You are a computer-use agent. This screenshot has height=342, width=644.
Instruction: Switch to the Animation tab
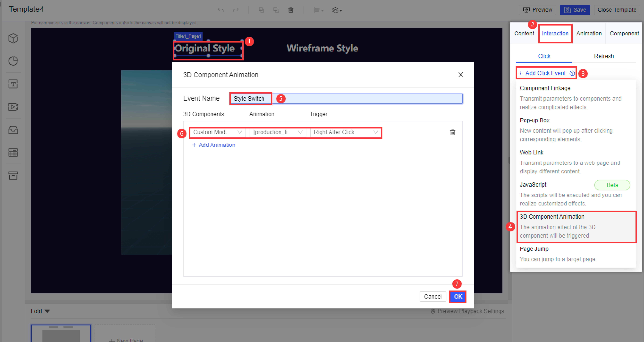(x=589, y=34)
